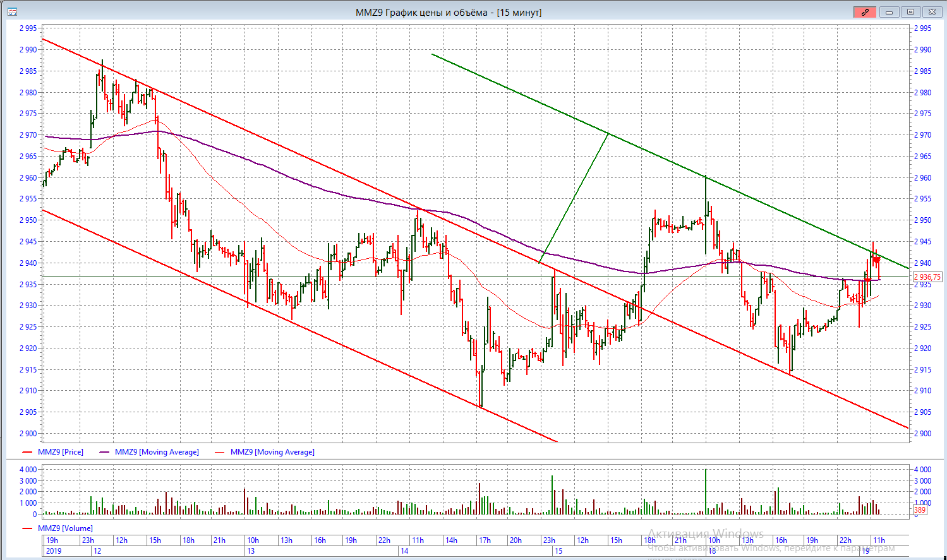Minimize the MMZ9 chart window
Screen dimensions: 947x560
[889, 12]
